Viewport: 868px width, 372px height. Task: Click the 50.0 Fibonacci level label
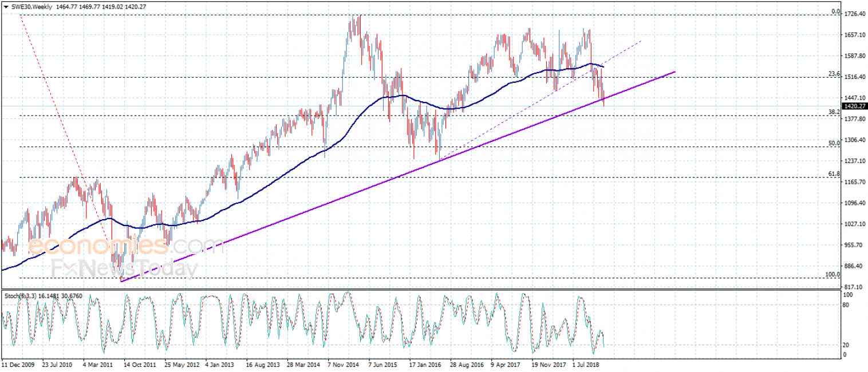pyautogui.click(x=834, y=143)
